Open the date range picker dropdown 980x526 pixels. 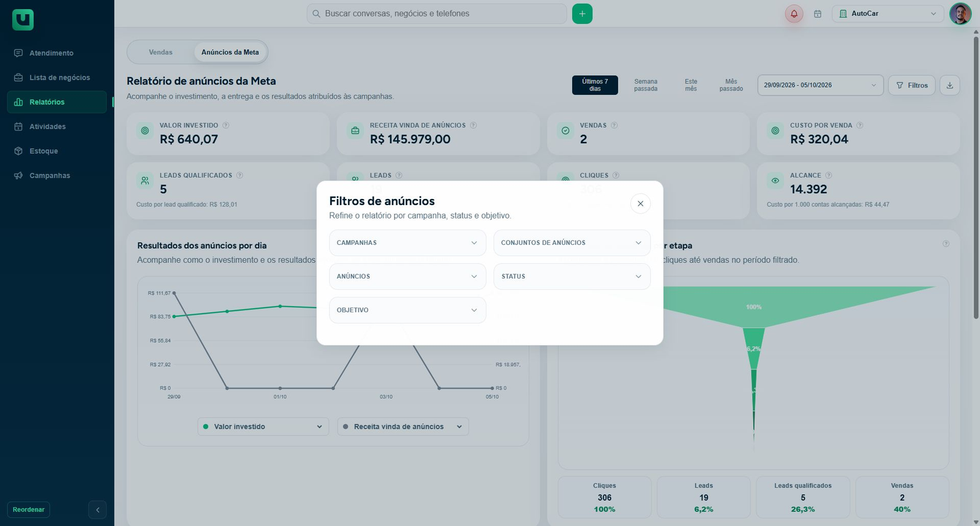click(x=820, y=85)
